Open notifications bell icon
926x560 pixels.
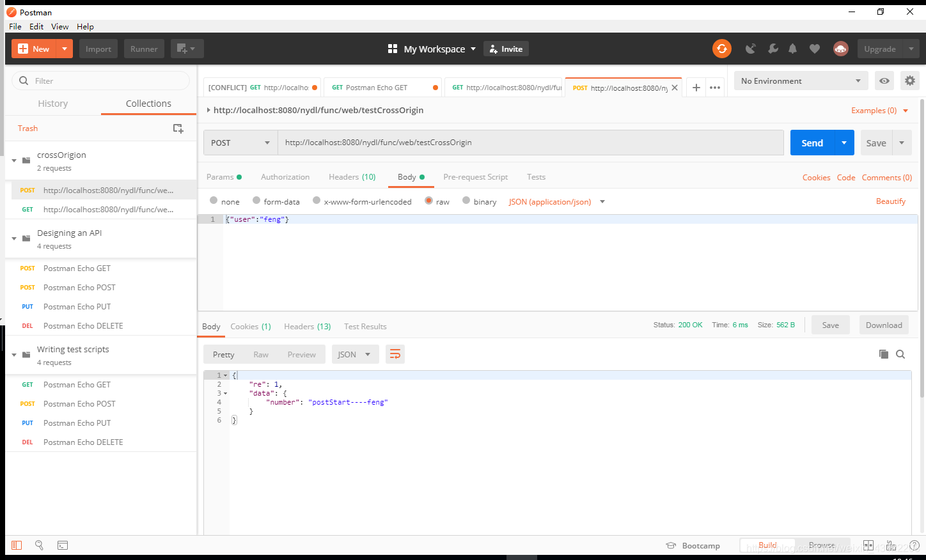pos(793,49)
